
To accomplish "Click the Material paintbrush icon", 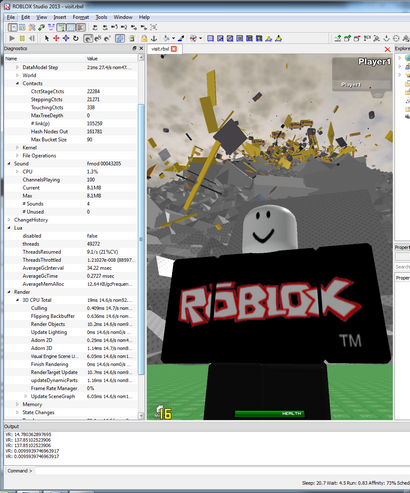I will (x=181, y=39).
